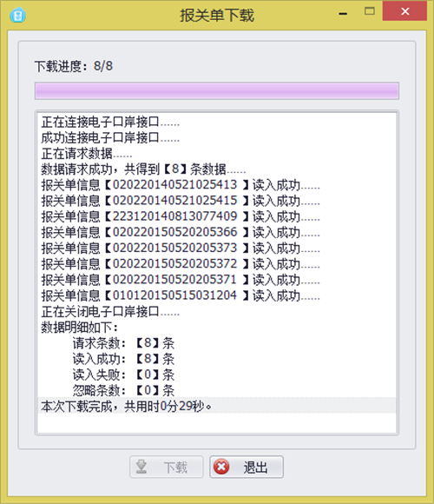Click the purple download progress bar
The height and width of the screenshot is (504, 434).
(217, 90)
